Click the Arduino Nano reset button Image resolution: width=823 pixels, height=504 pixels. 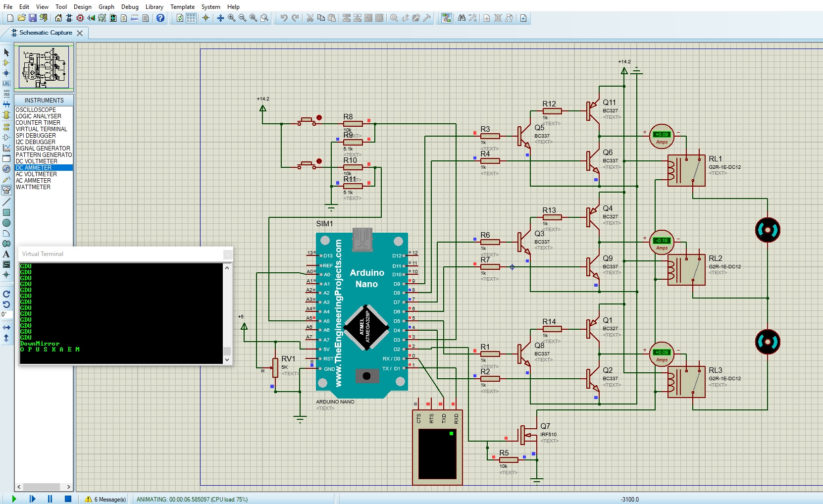pos(366,376)
